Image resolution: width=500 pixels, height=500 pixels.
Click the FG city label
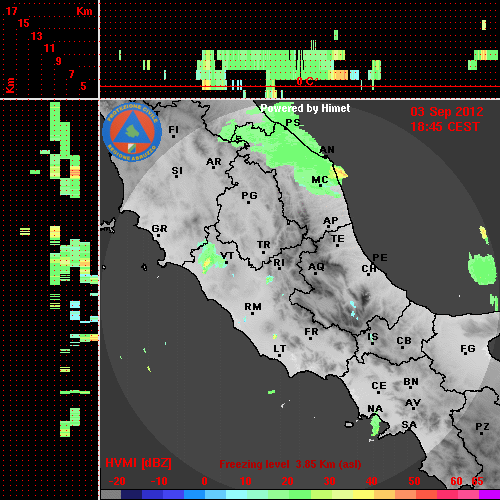[x=468, y=349]
